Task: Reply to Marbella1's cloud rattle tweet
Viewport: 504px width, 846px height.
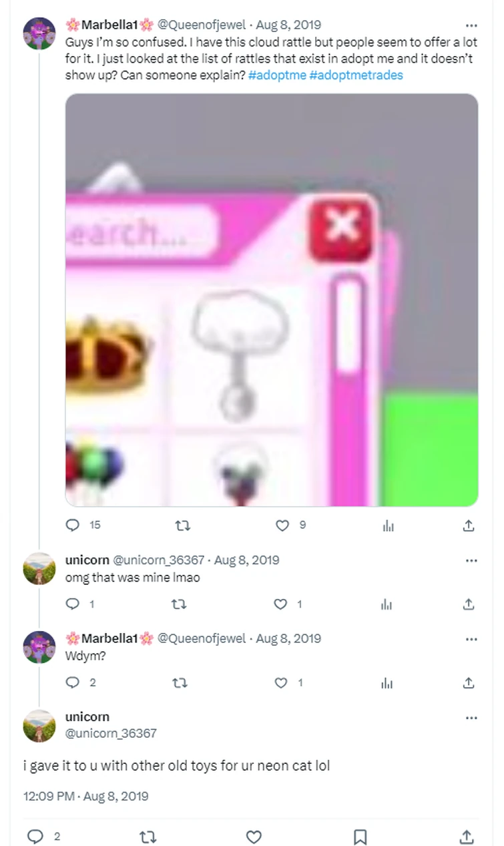Action: coord(73,525)
